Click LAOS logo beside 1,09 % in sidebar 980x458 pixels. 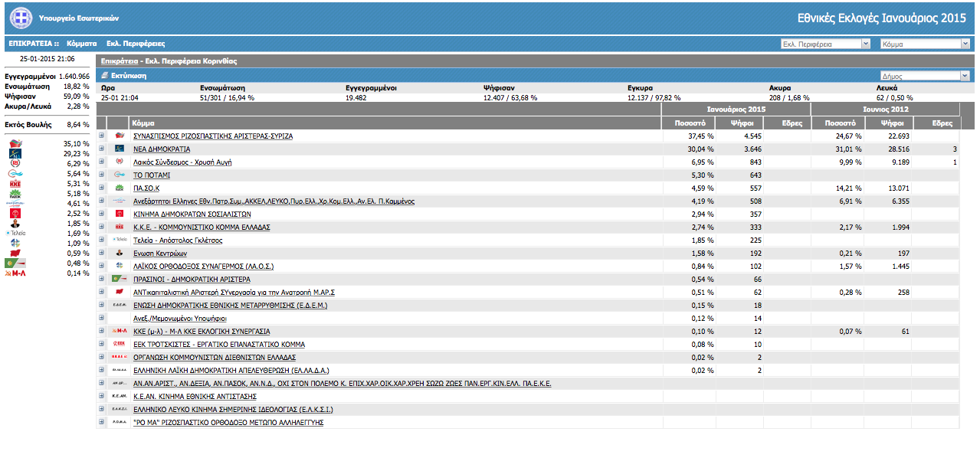tap(15, 244)
